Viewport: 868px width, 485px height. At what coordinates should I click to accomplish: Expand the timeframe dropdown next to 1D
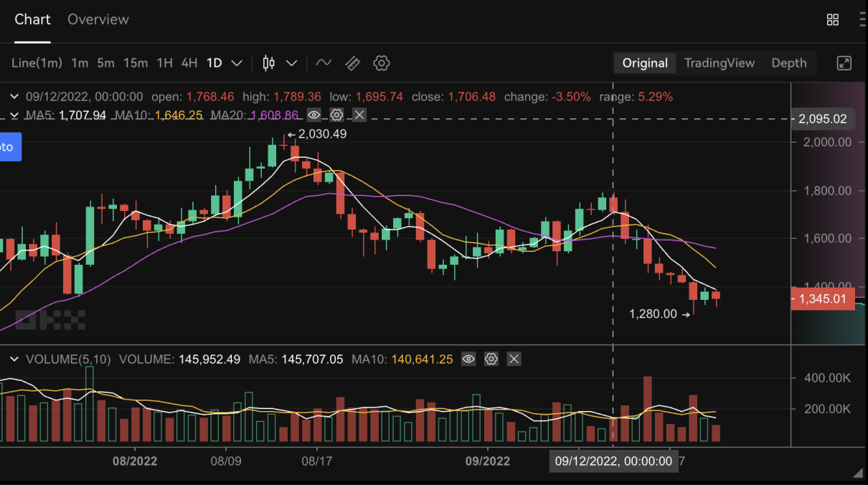coord(237,63)
